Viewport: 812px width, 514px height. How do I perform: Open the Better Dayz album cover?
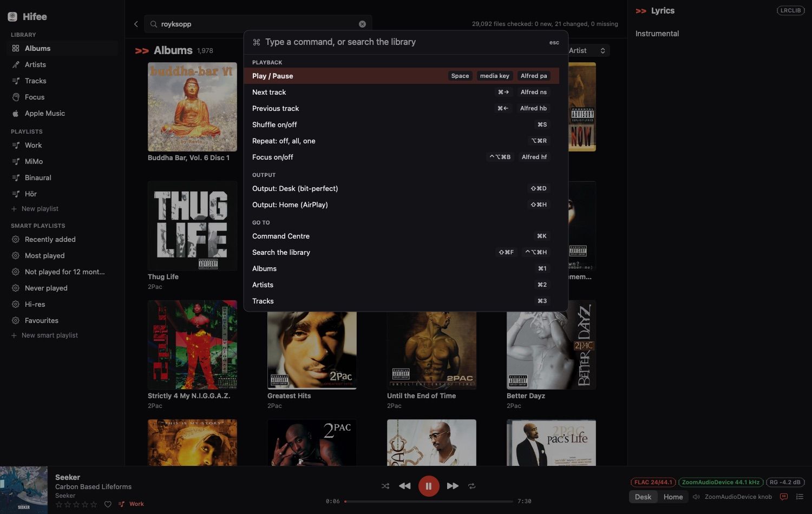[551, 345]
